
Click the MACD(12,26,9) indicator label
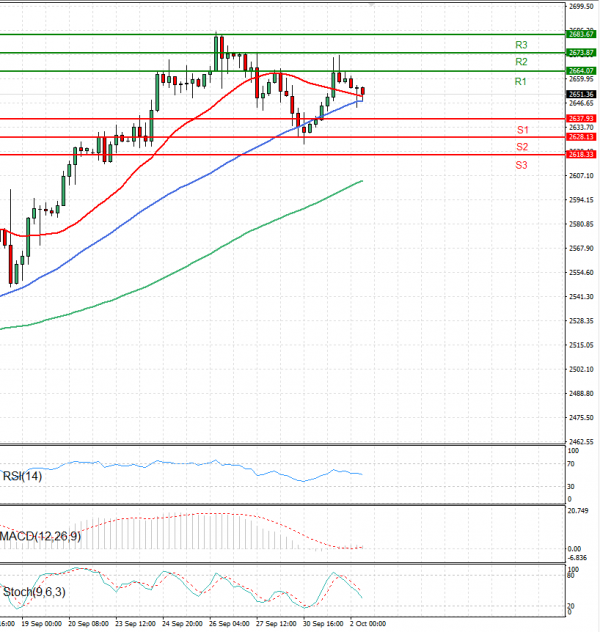(40, 536)
